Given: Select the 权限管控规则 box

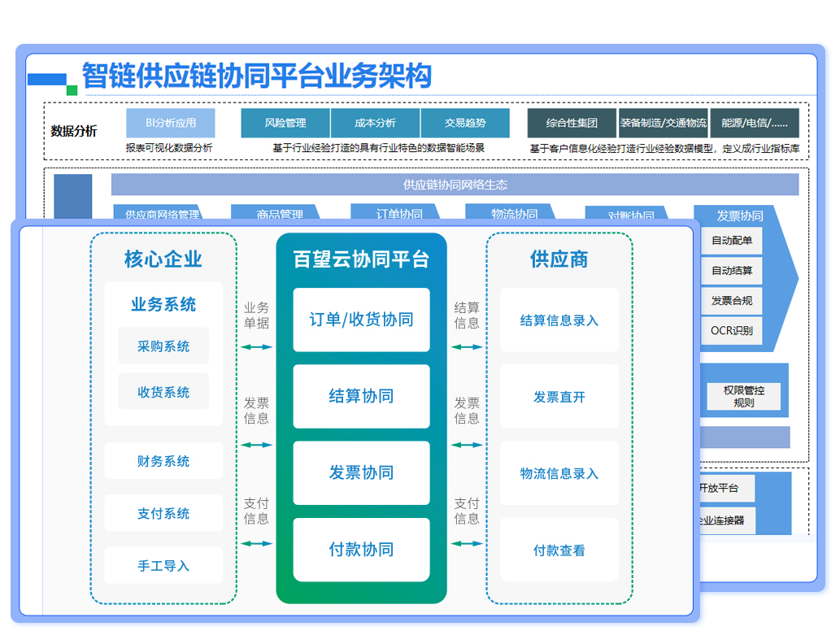Looking at the screenshot, I should [x=743, y=397].
